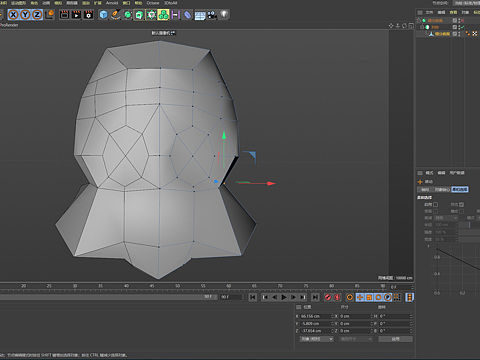Click the blue cube primitive icon

[104, 15]
